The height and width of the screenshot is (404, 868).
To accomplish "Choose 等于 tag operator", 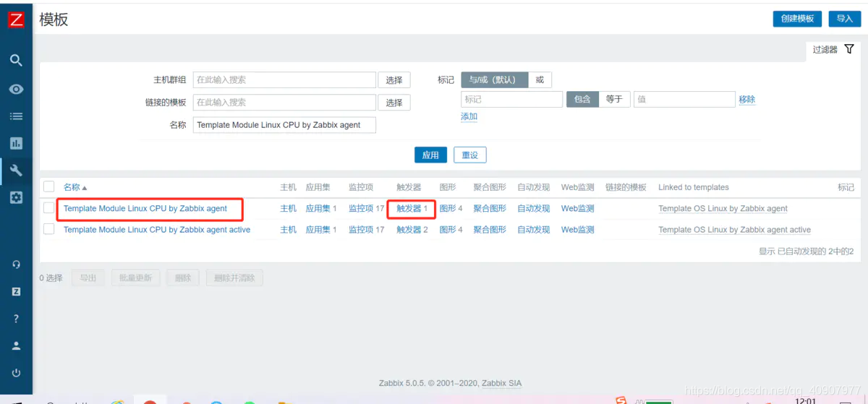I will point(614,99).
